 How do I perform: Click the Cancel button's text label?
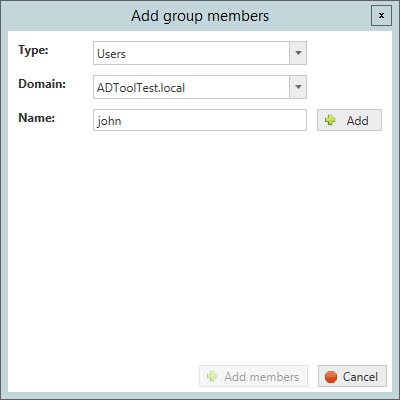pos(360,377)
